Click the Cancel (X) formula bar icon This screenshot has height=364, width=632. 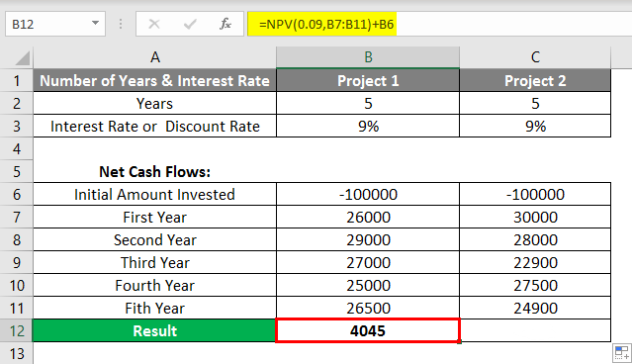[x=154, y=24]
